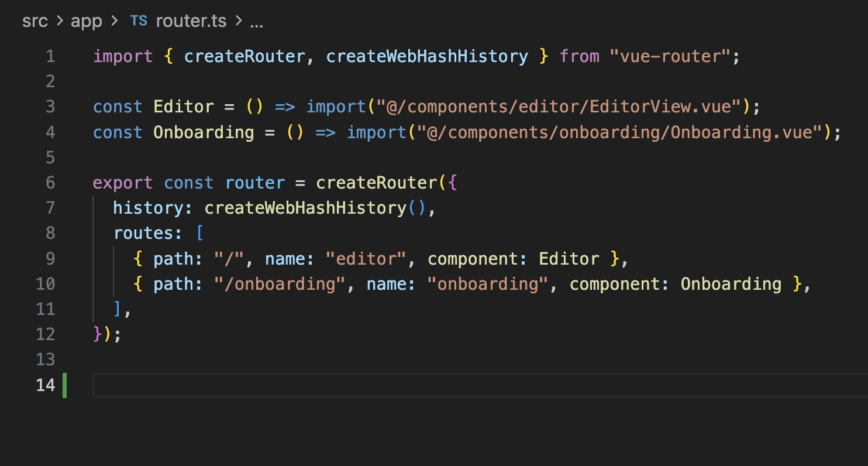Click 'createRouter' in the import statement
Screen dimensions: 868x466
click(x=244, y=57)
